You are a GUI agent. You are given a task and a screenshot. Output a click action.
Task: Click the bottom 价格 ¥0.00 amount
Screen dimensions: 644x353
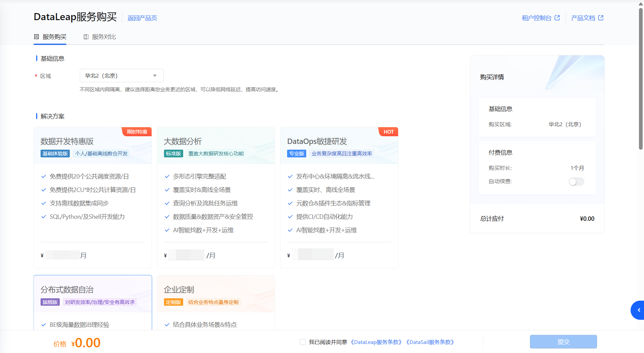coord(86,343)
